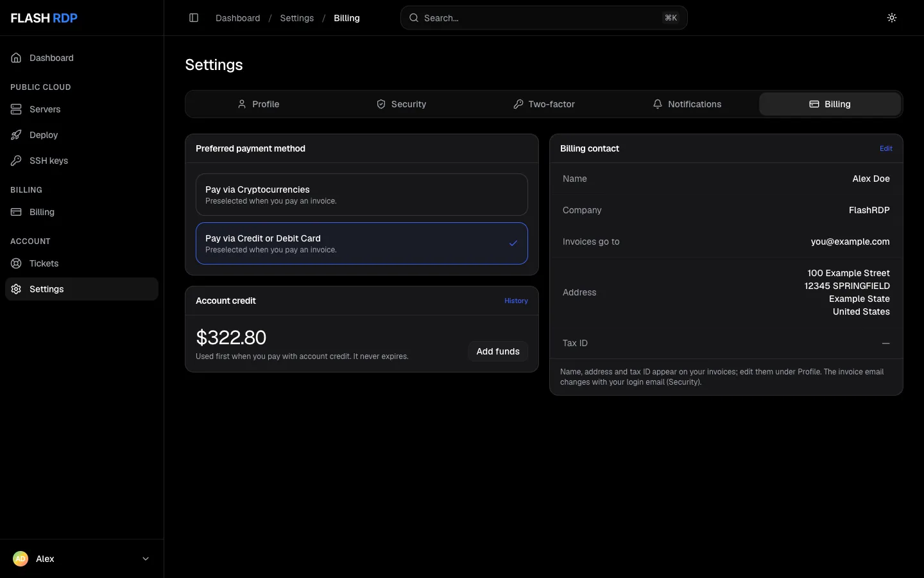This screenshot has height=578, width=924.
Task: Click the SSH keys key icon
Action: [x=16, y=161]
